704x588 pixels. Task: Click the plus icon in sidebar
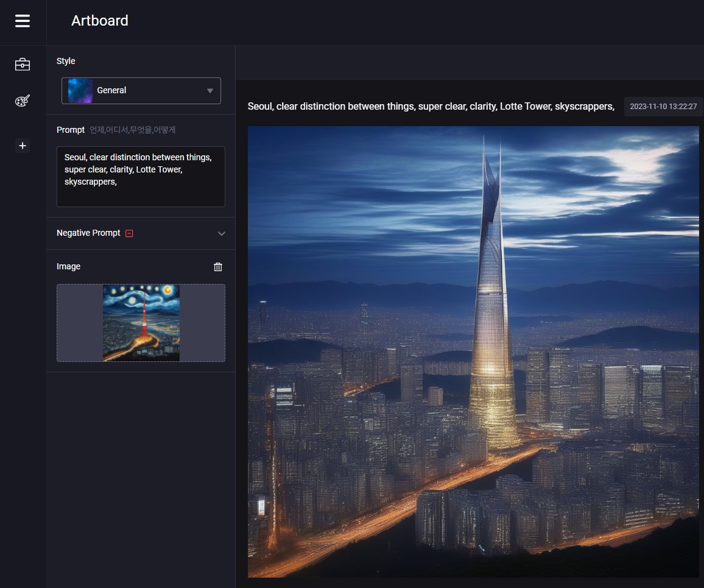pos(23,146)
